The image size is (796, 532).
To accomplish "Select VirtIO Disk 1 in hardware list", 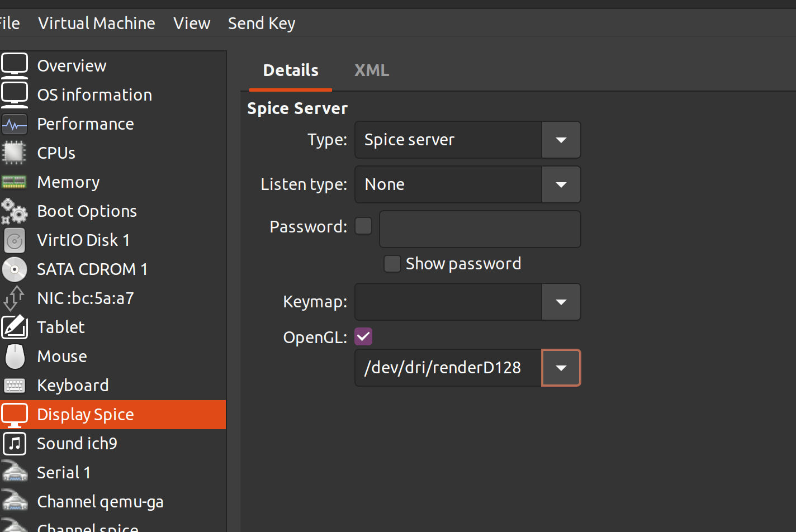I will 83,240.
